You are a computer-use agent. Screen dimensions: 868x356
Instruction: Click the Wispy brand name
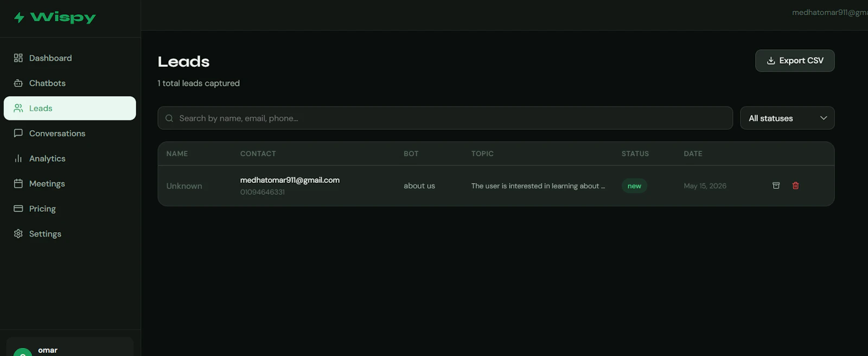63,17
